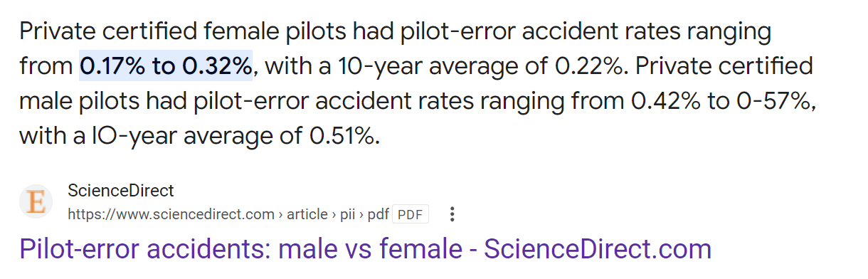Screen dimensions: 868x279
Task: Select the 'pdf' breadcrumb segment
Action: pyautogui.click(x=378, y=214)
